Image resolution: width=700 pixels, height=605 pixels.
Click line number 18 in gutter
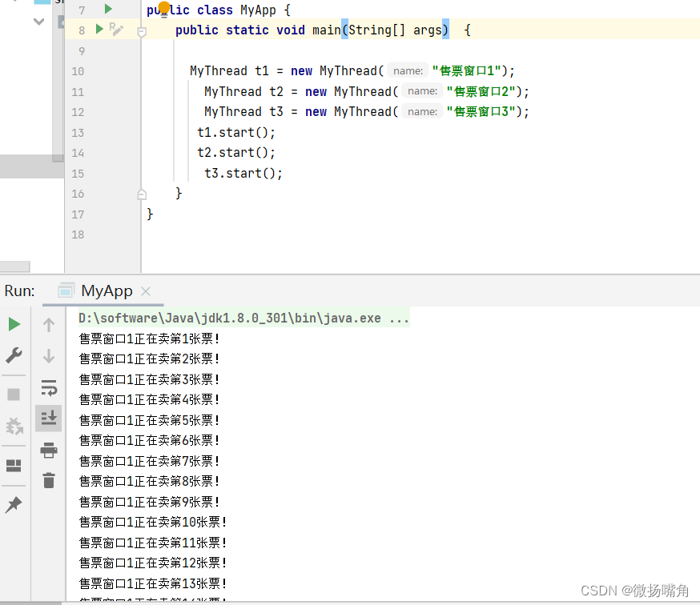(78, 234)
